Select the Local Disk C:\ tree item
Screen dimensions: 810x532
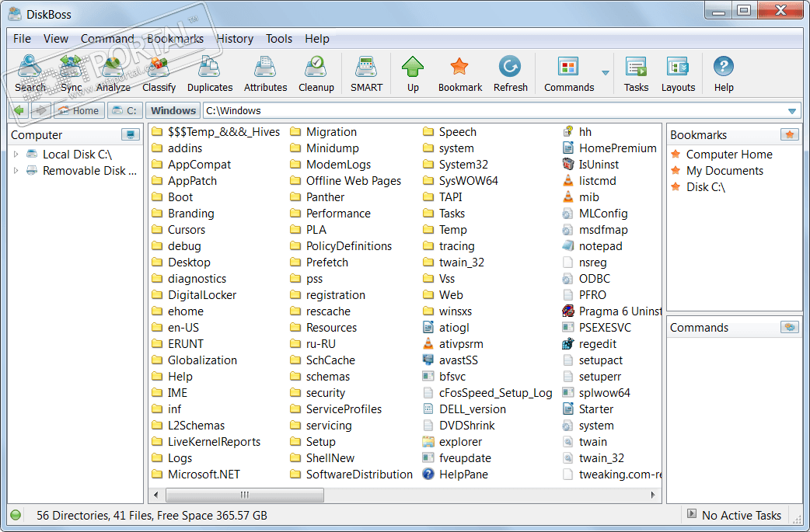[69, 155]
